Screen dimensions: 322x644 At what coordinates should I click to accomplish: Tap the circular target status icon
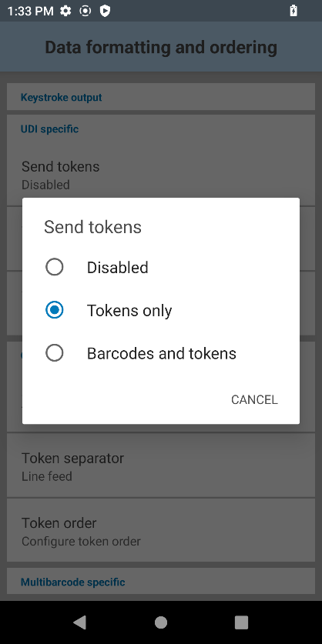point(86,11)
